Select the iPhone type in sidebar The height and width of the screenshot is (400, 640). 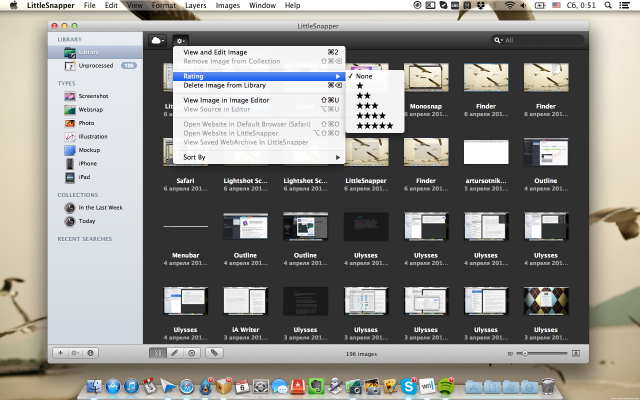(x=87, y=163)
